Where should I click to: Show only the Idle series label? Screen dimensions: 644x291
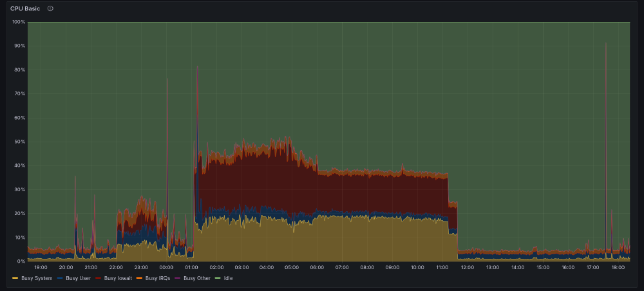227,278
